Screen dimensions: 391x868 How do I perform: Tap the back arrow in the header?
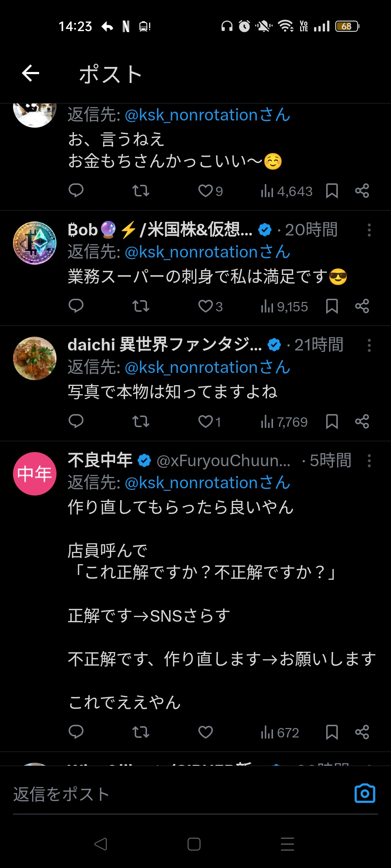(30, 73)
